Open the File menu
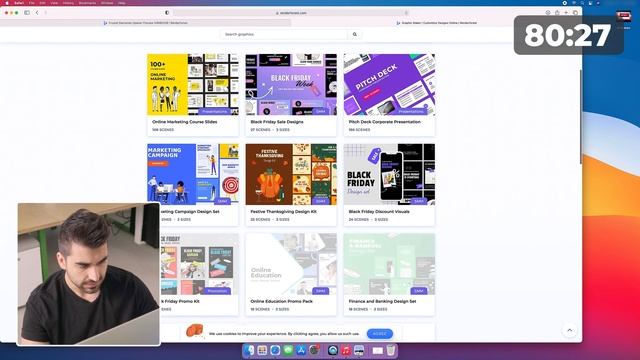 pos(32,2)
